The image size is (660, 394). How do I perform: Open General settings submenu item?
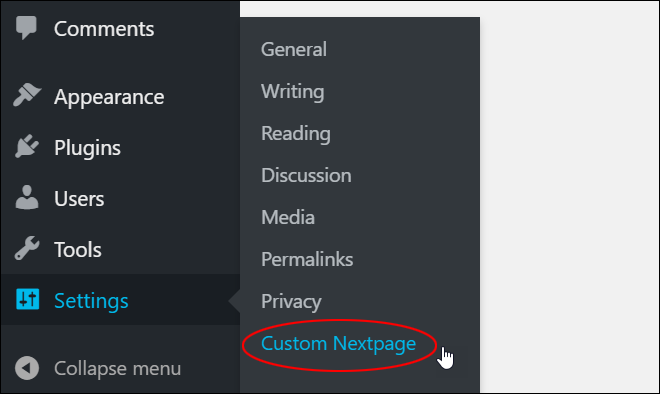(294, 49)
